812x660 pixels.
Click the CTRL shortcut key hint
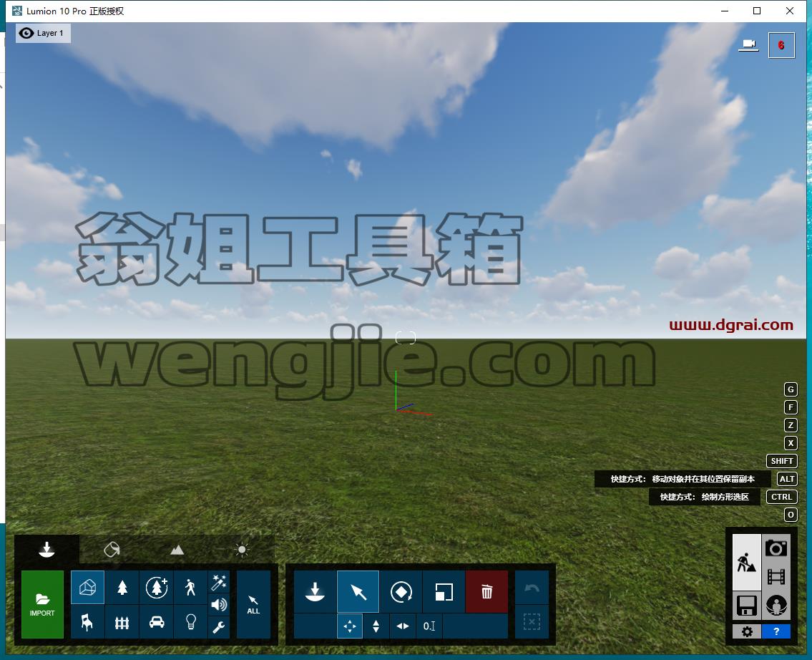coord(781,497)
